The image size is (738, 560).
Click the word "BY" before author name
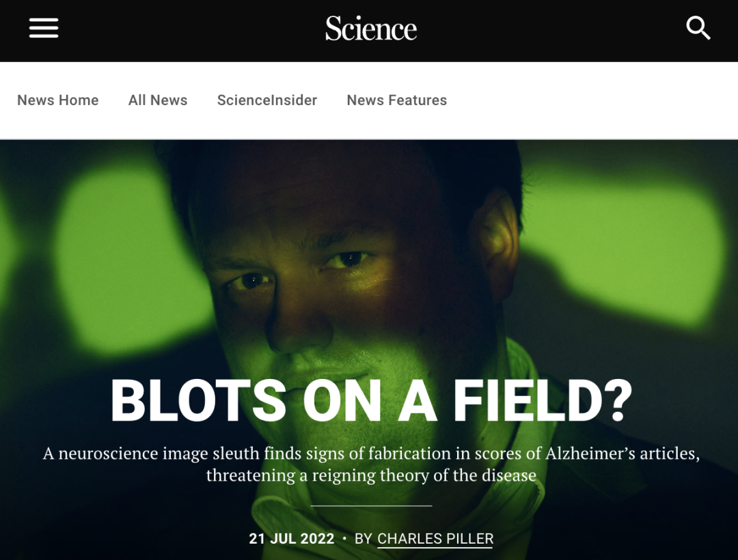pyautogui.click(x=364, y=539)
